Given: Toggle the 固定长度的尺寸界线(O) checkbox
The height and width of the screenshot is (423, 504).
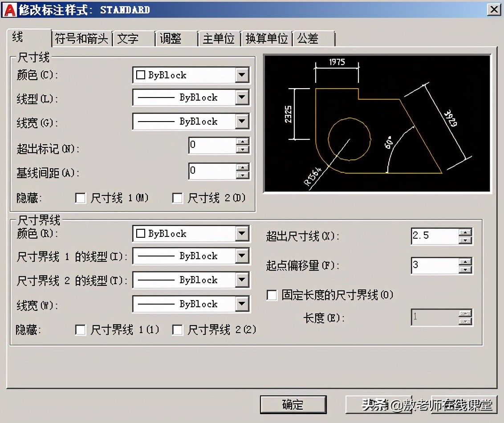Looking at the screenshot, I should (272, 295).
